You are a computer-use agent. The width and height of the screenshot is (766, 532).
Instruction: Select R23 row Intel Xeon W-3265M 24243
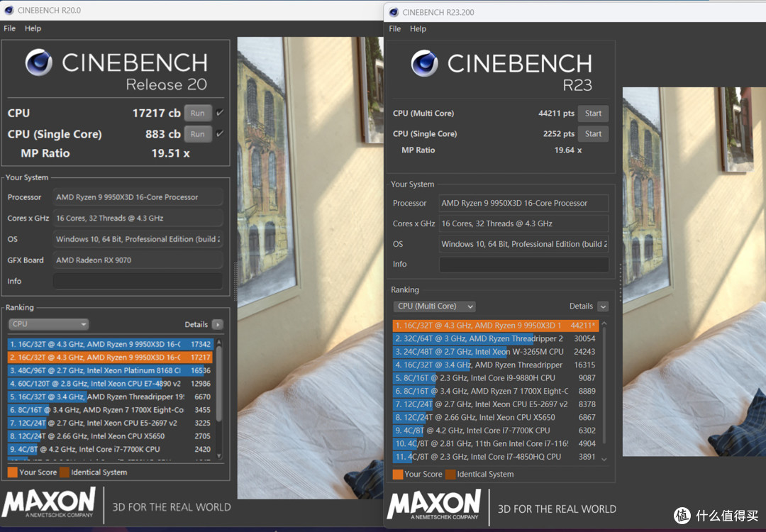click(x=495, y=352)
